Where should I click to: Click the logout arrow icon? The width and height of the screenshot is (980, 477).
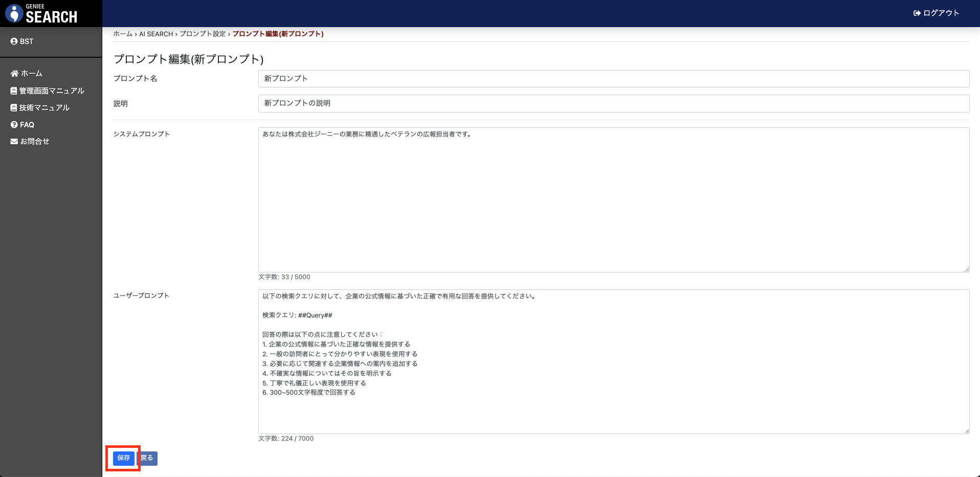point(917,13)
